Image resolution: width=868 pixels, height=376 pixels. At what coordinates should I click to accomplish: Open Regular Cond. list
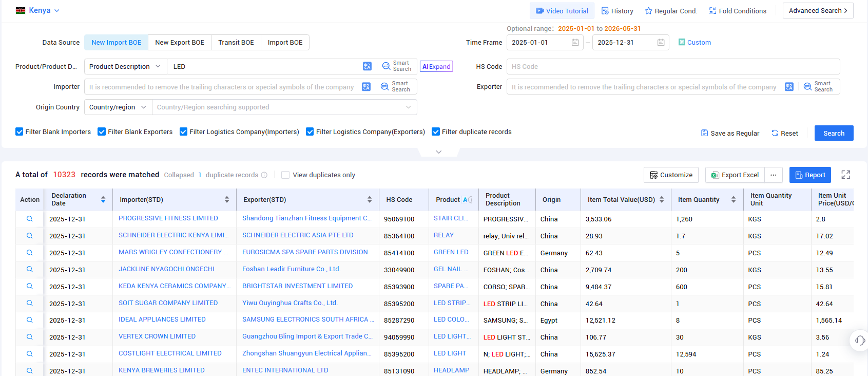[671, 11]
